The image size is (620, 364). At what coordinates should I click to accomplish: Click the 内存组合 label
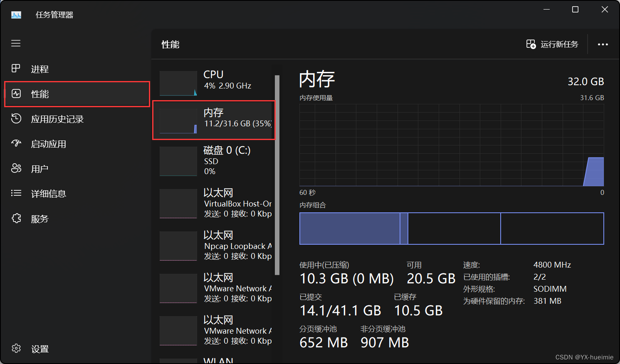click(313, 205)
